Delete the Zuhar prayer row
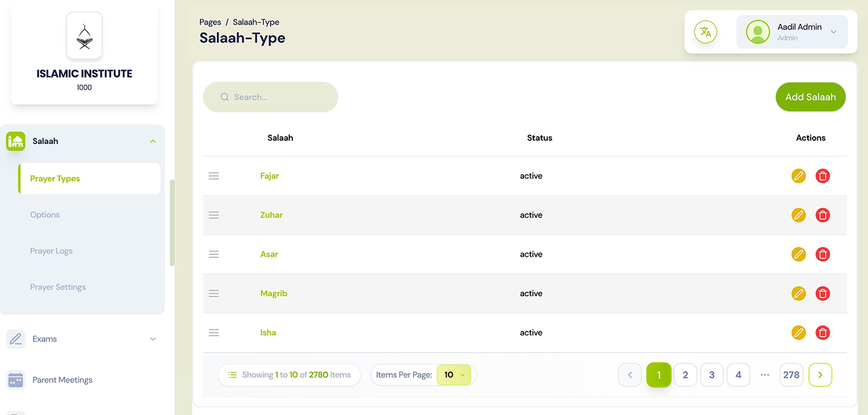Image resolution: width=868 pixels, height=415 pixels. tap(823, 215)
